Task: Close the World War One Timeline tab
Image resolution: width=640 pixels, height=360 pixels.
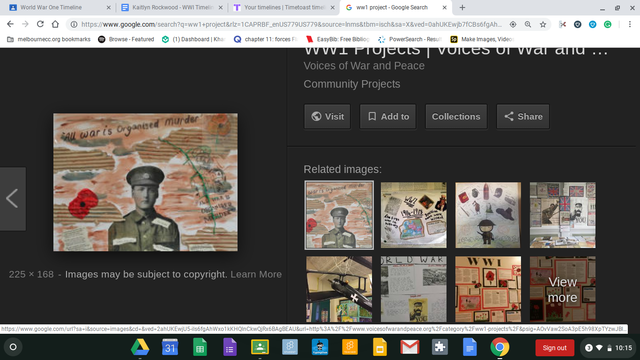Action: 109,7
